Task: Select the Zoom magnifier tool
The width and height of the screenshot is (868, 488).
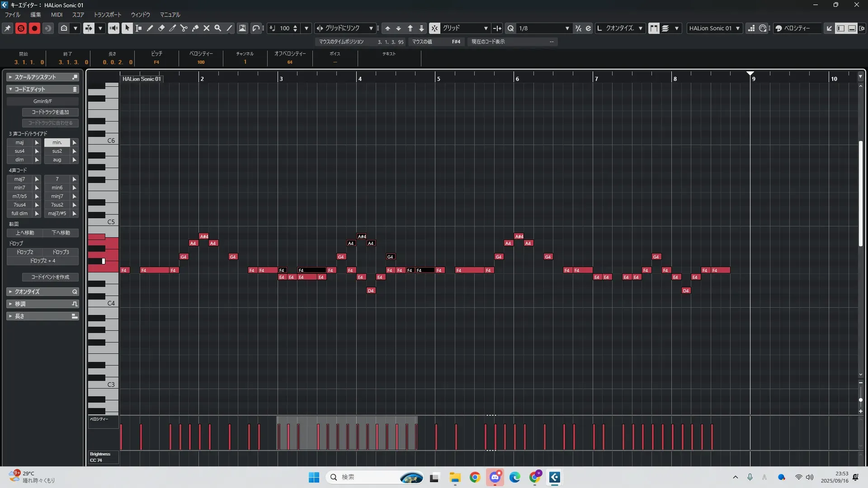Action: (x=218, y=28)
